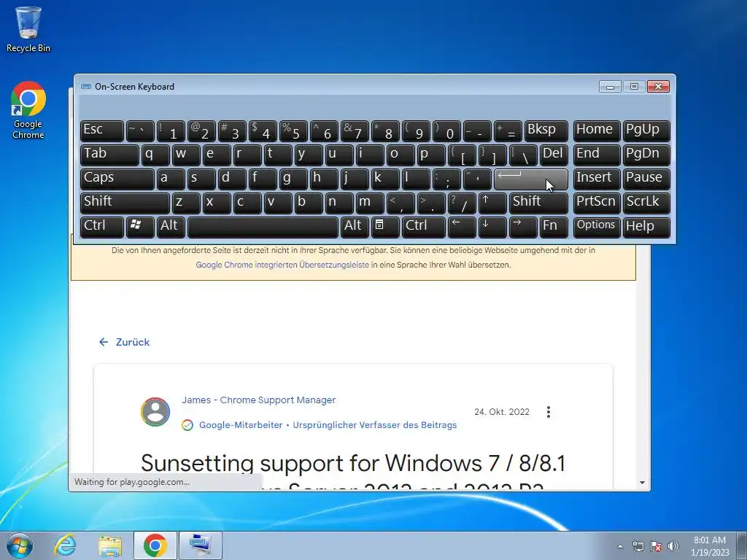The width and height of the screenshot is (747, 560).
Task: Tap the left arrow key
Action: tap(462, 227)
